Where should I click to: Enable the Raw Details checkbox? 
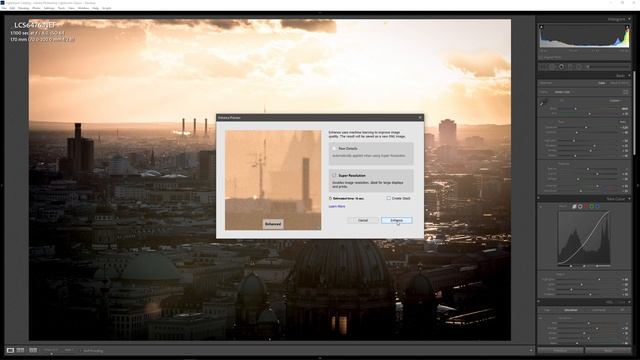pyautogui.click(x=334, y=149)
